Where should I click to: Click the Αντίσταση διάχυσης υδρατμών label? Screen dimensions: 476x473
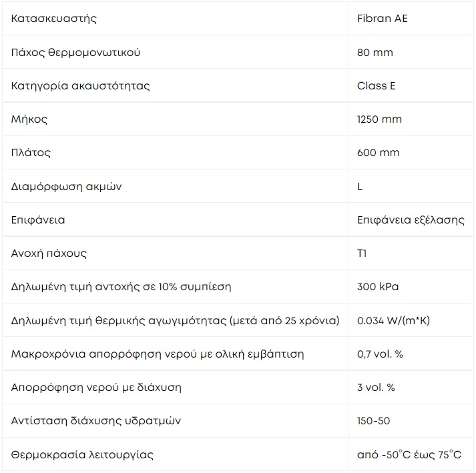(x=96, y=421)
